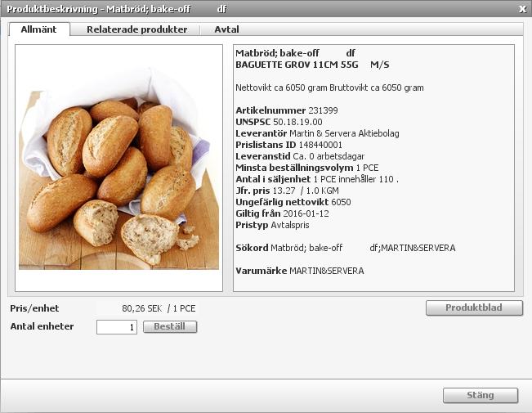Click the Minsta beställningsvolym 1 PCE line
The width and height of the screenshot is (532, 413).
pos(306,168)
